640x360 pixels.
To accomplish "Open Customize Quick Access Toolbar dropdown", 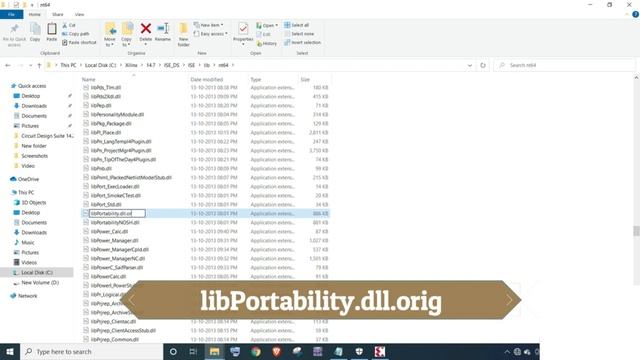I will 32,5.
